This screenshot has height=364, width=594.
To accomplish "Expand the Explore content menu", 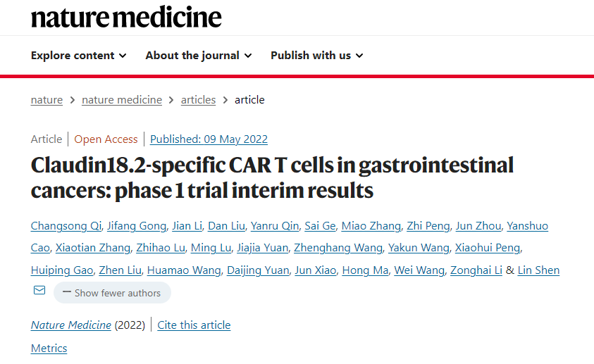I will (x=78, y=56).
